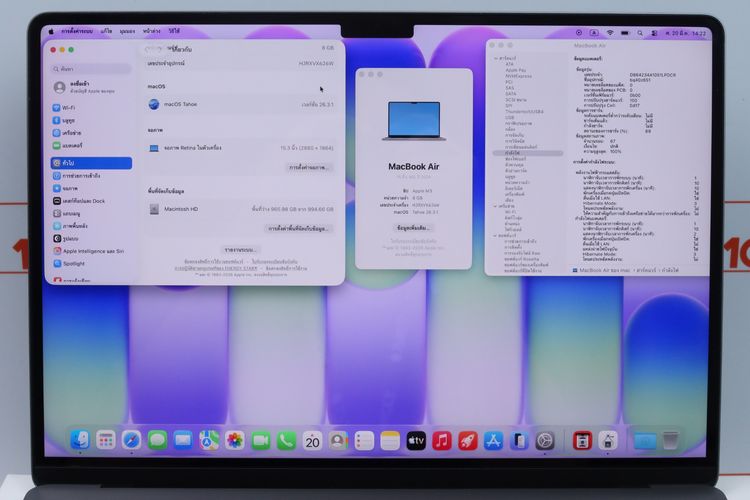This screenshot has width=750, height=500.
Task: Click the MacBook Air path bar computer icon
Action: 575,270
